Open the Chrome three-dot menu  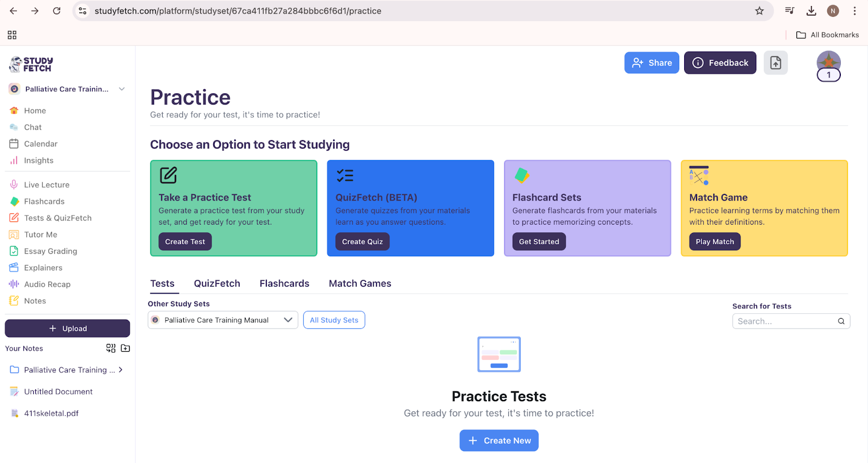pos(854,11)
